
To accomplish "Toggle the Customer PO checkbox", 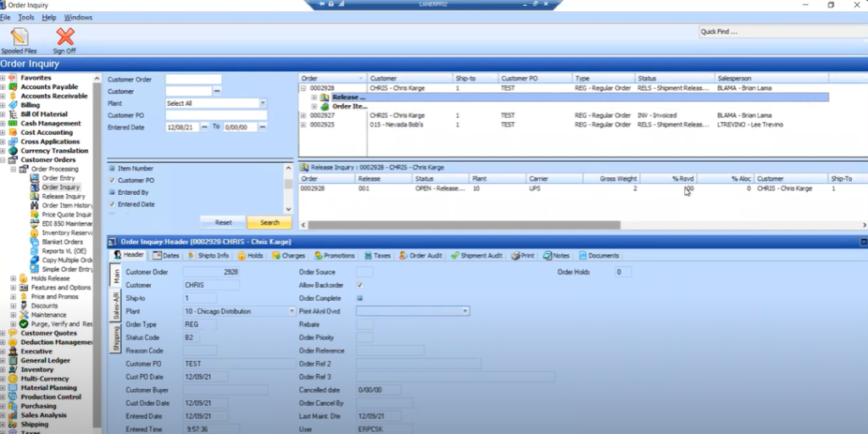I will click(112, 181).
